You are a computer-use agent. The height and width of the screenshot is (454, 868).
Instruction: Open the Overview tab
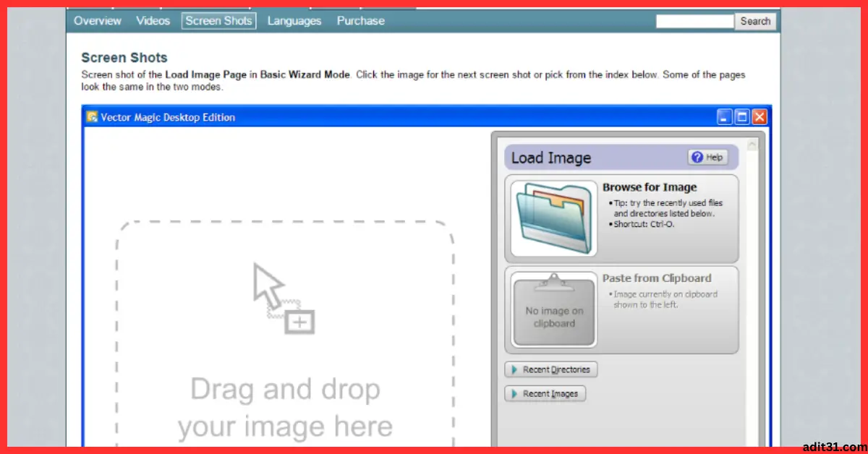click(x=98, y=21)
